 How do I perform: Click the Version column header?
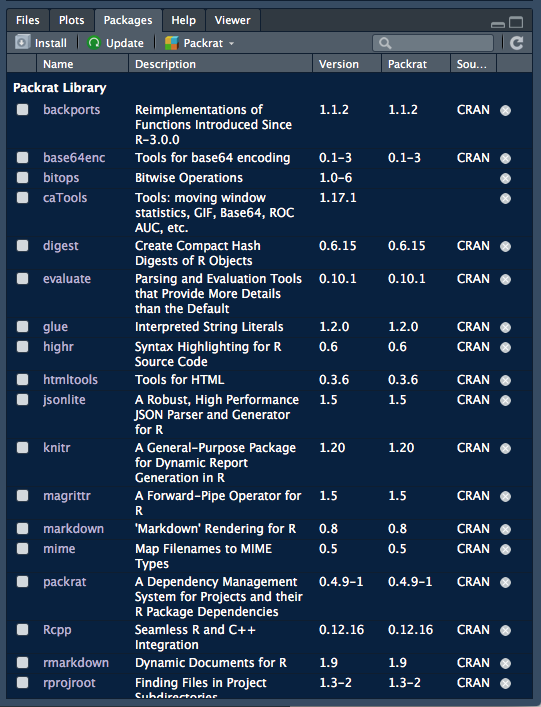coord(347,64)
